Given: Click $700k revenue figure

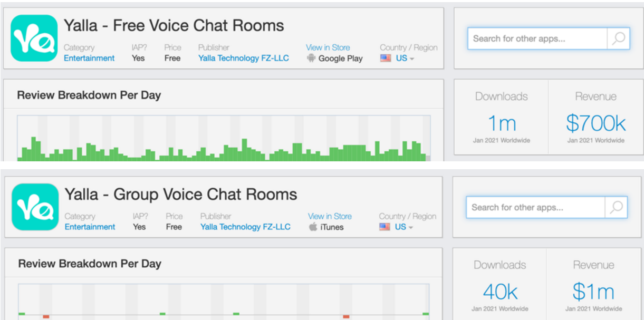Looking at the screenshot, I should (595, 123).
